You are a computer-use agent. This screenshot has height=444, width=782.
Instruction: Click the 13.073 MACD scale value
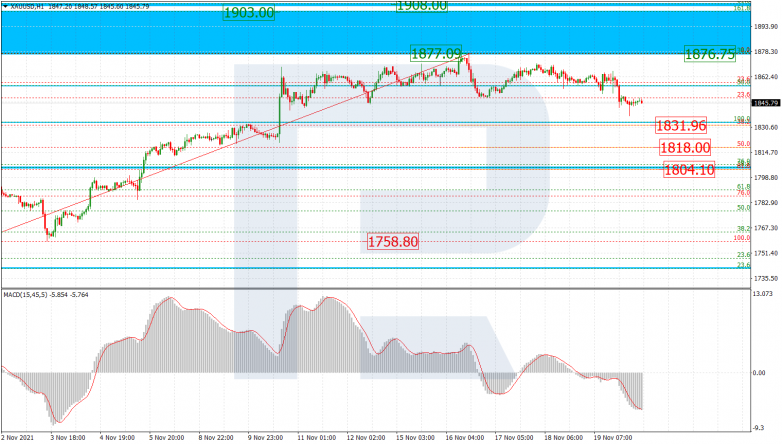coord(763,294)
